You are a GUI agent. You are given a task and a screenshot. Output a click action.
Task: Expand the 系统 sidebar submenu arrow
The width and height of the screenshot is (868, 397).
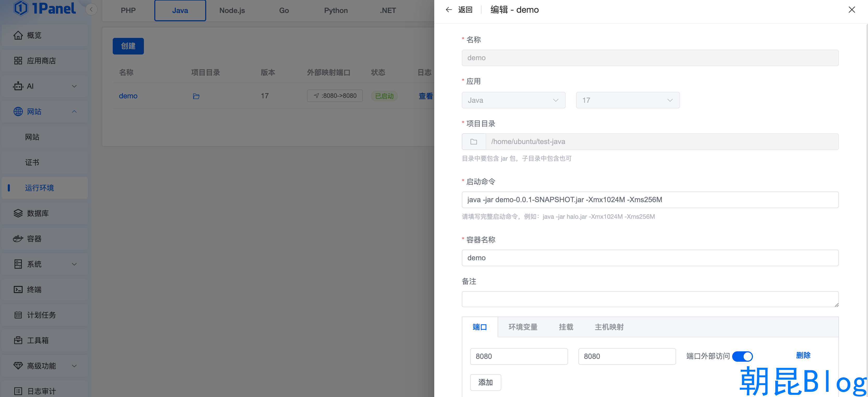[x=75, y=264]
